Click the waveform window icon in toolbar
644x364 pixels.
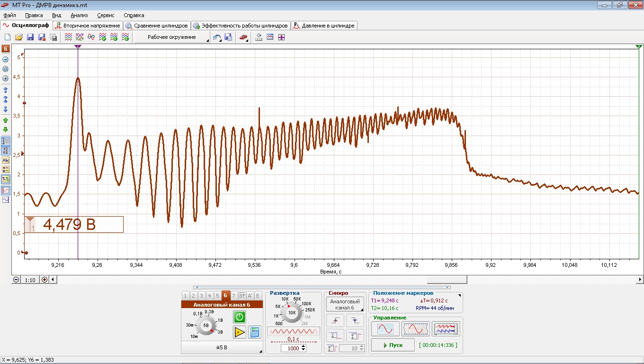(x=270, y=37)
